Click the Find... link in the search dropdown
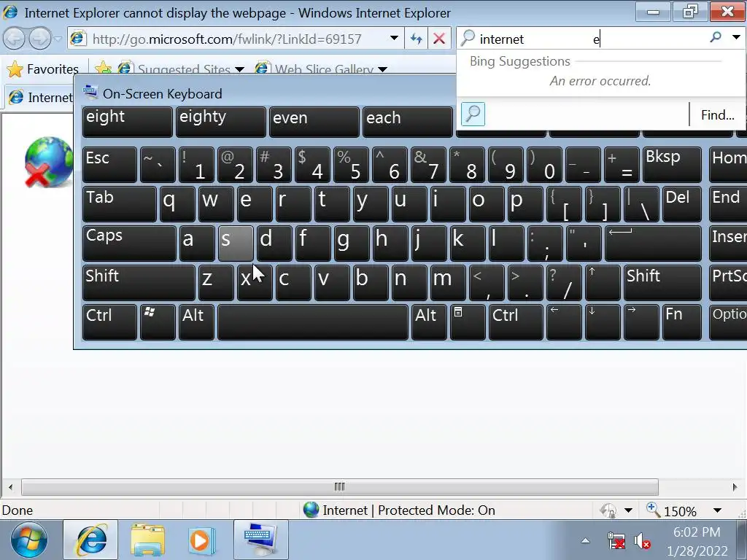Screen dimensions: 747x560 point(718,114)
